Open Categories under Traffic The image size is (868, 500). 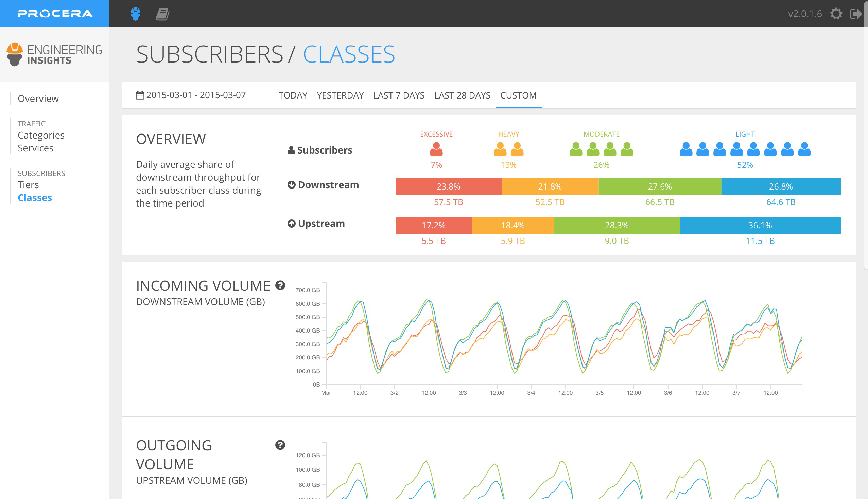point(41,135)
